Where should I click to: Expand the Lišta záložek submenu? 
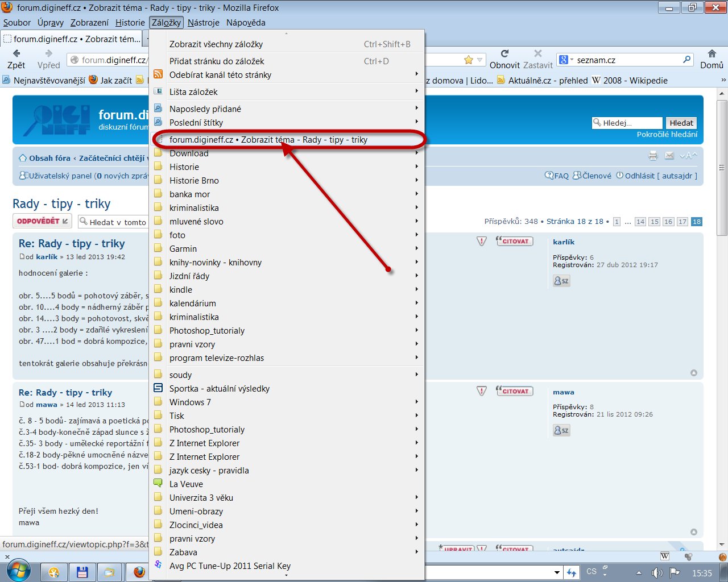pos(193,92)
